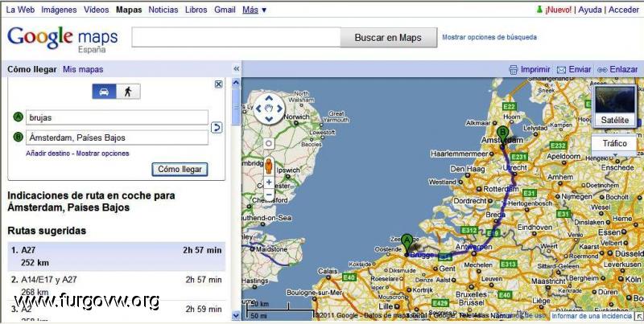Click the Google maps logo

click(x=63, y=39)
